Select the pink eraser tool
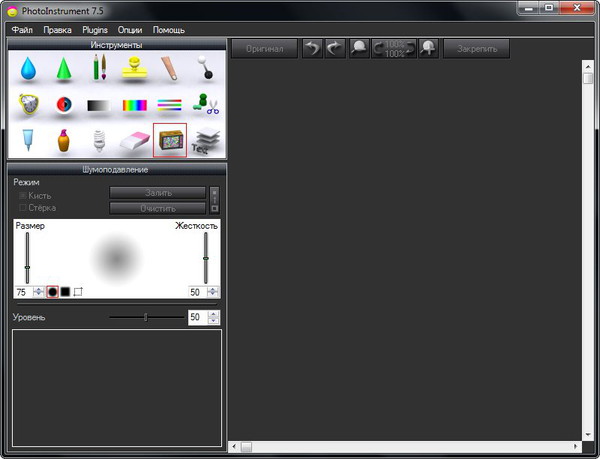 (x=134, y=141)
